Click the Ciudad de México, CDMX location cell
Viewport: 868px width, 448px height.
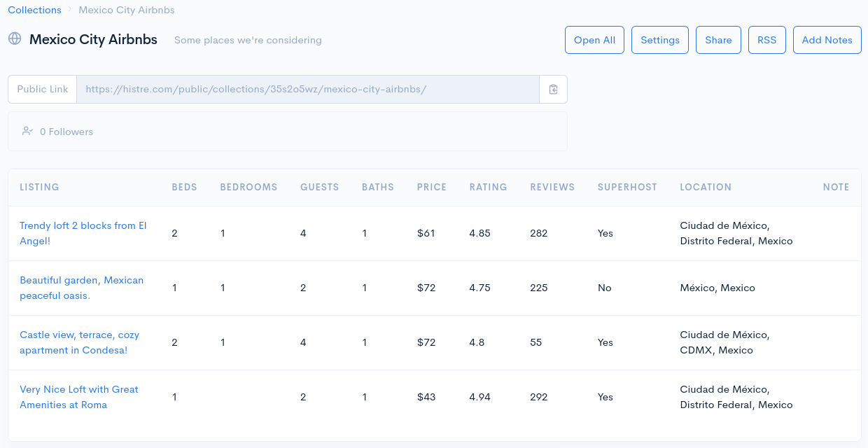coord(724,342)
